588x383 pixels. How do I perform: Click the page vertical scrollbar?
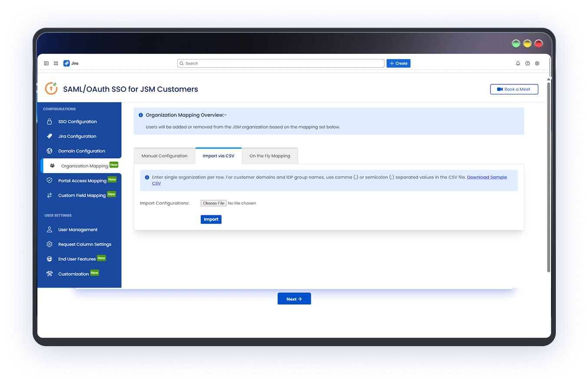[x=549, y=177]
